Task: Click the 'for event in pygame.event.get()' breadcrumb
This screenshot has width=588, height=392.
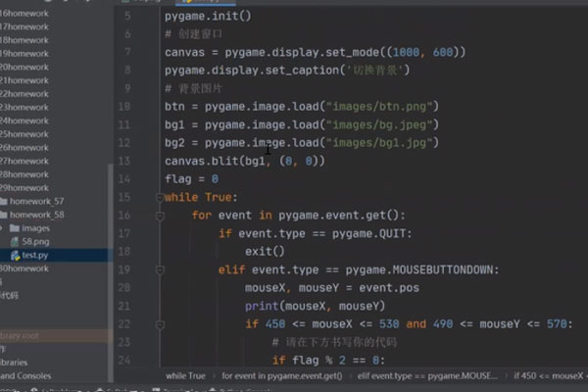Action: coord(281,375)
